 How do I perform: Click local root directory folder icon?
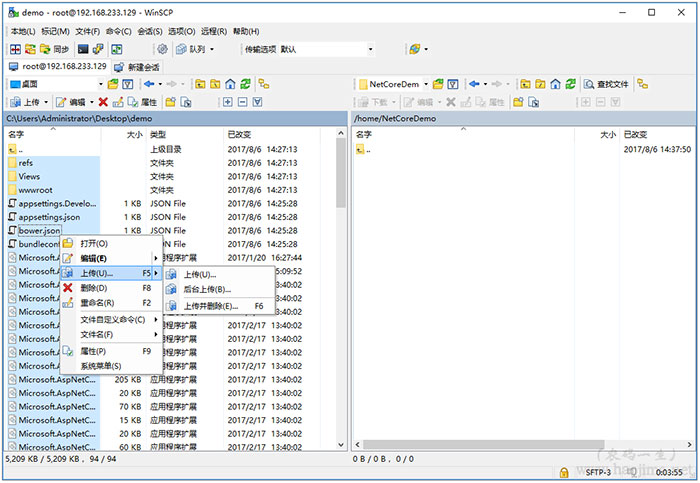click(x=215, y=84)
